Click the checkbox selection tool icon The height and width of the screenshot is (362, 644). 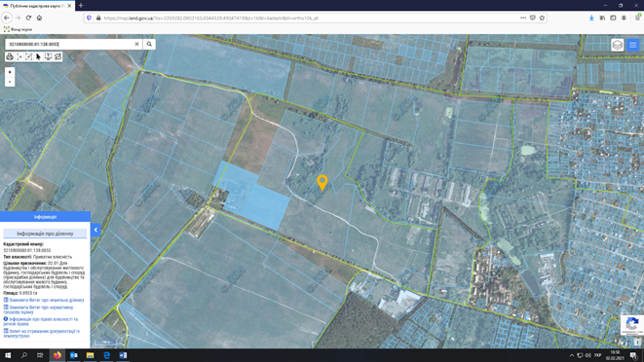click(29, 56)
